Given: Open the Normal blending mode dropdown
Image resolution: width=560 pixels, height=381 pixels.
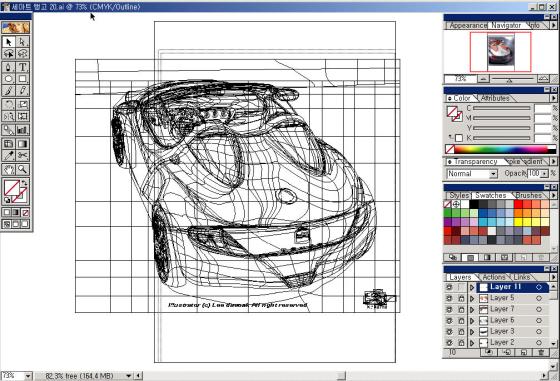Looking at the screenshot, I should click(x=472, y=174).
